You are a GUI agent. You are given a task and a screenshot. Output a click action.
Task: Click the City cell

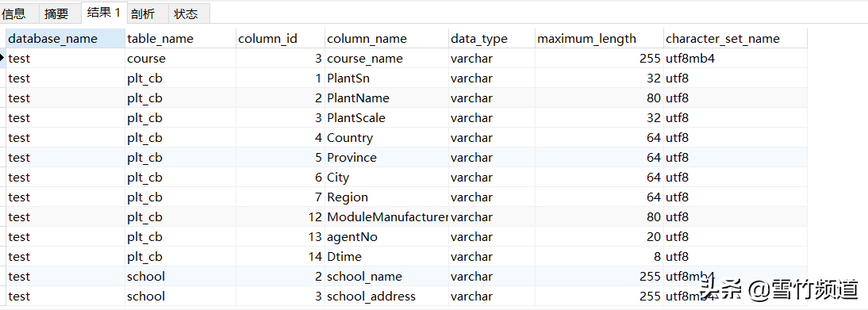click(386, 178)
